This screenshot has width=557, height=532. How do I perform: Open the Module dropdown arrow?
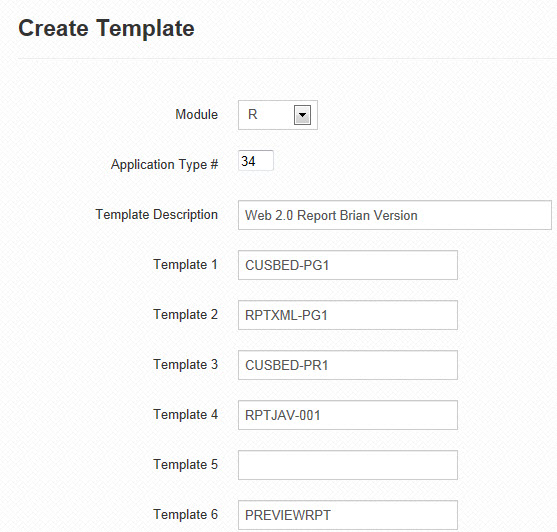(302, 115)
